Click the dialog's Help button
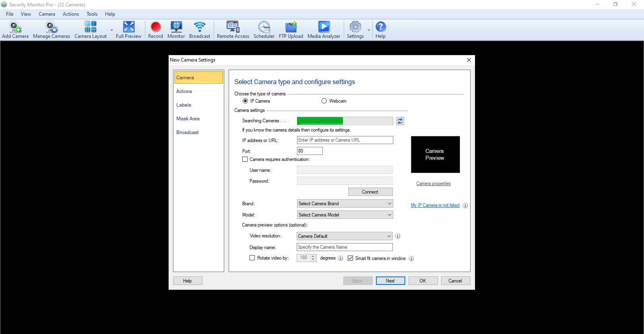The width and height of the screenshot is (644, 334). 188,281
